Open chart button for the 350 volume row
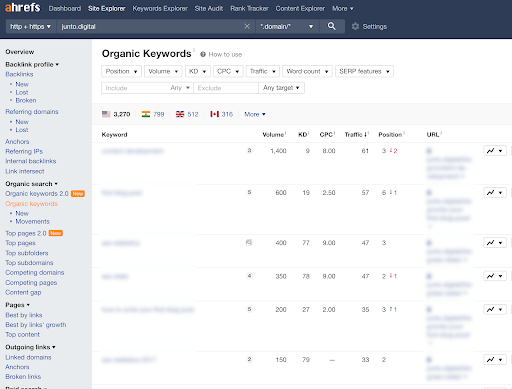Image resolution: width=512 pixels, height=389 pixels. click(x=495, y=276)
